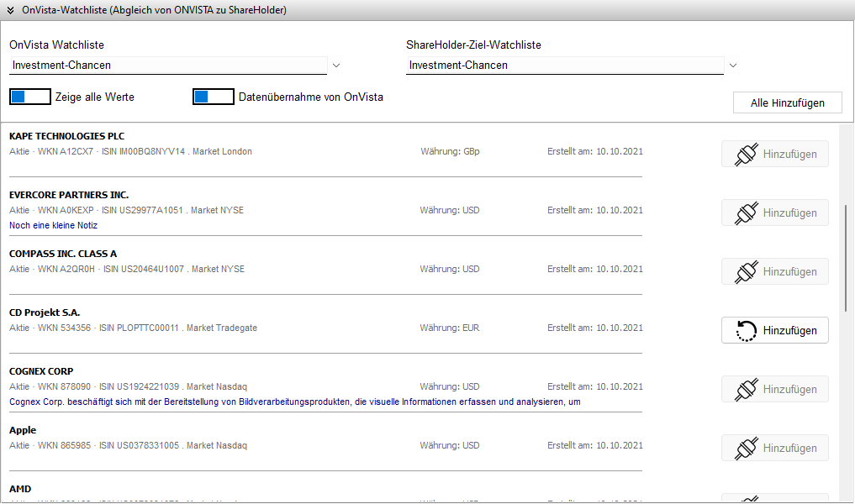Click the vertical scrollbar thumb of the watchlist
The width and height of the screenshot is (855, 504).
click(x=846, y=258)
